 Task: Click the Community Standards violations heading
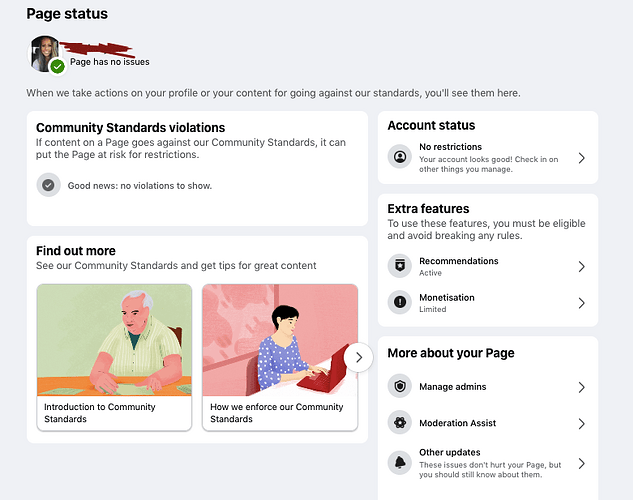tap(130, 128)
